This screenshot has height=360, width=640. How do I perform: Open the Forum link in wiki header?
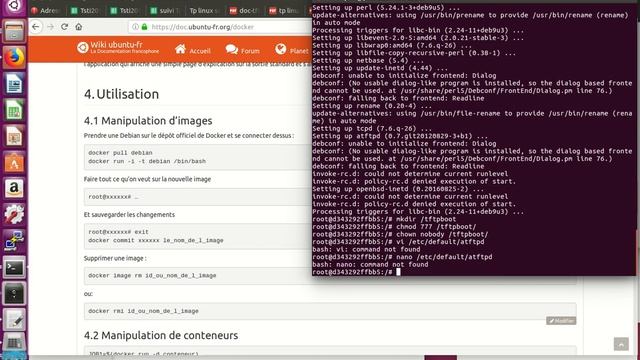250,51
